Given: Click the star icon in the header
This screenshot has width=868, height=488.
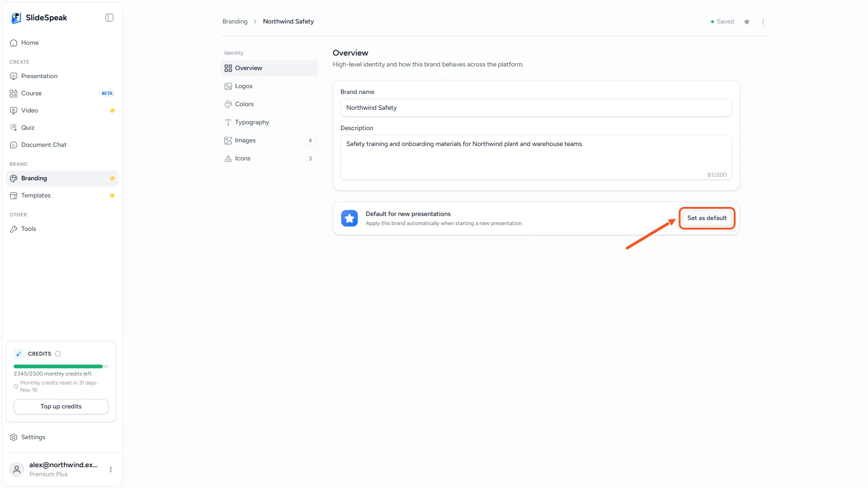Looking at the screenshot, I should [x=747, y=22].
